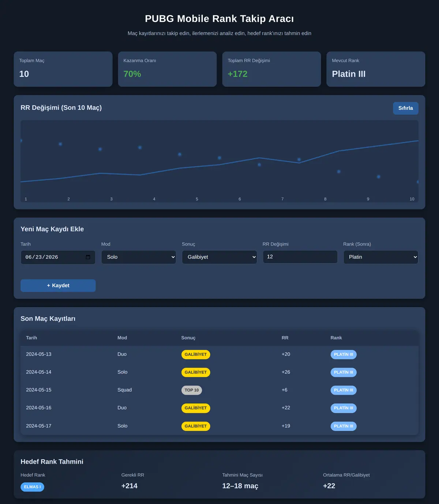Open the Rank (Sonra) dropdown showing Platin

click(381, 257)
